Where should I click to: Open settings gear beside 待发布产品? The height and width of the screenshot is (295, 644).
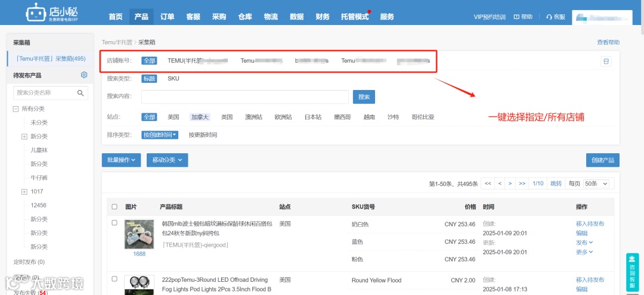tap(84, 74)
